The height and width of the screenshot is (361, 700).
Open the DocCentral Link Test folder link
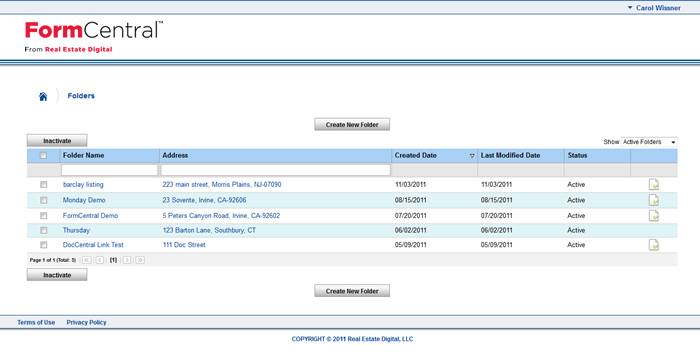coord(93,245)
